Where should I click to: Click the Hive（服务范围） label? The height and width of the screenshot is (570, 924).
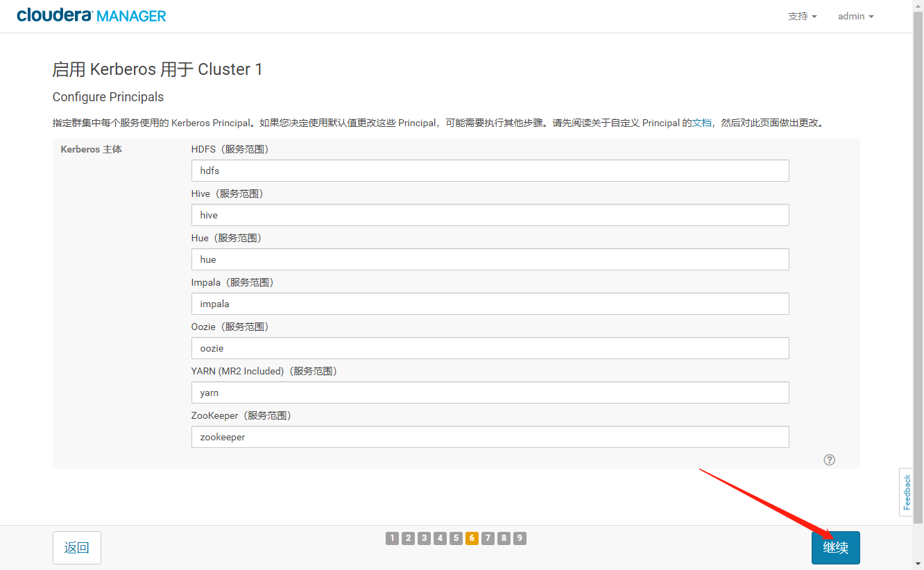pyautogui.click(x=228, y=193)
